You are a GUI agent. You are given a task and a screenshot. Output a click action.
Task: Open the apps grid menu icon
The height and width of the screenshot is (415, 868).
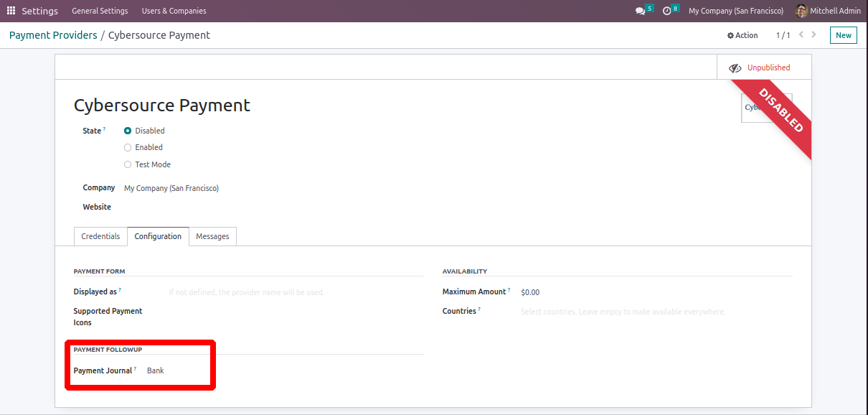(11, 11)
